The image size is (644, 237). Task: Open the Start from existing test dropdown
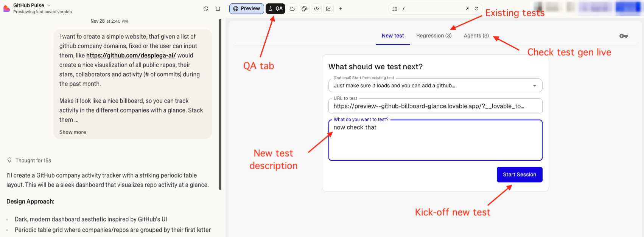click(435, 85)
